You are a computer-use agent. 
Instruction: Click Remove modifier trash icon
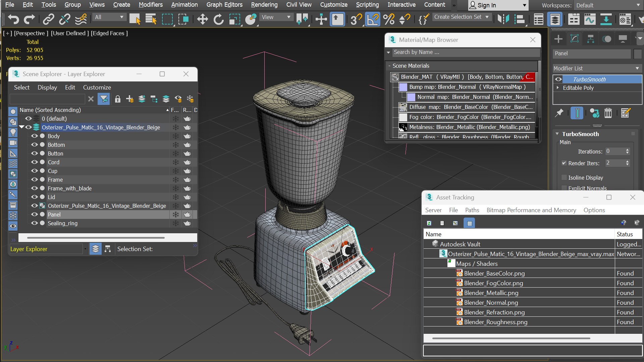[608, 113]
